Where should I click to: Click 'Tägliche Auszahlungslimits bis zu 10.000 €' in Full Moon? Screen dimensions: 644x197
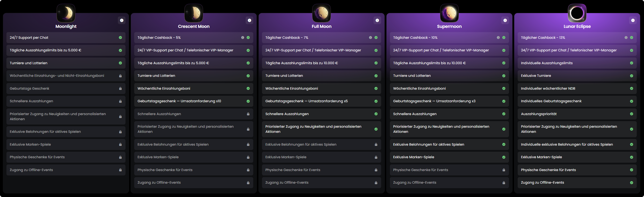(x=301, y=63)
